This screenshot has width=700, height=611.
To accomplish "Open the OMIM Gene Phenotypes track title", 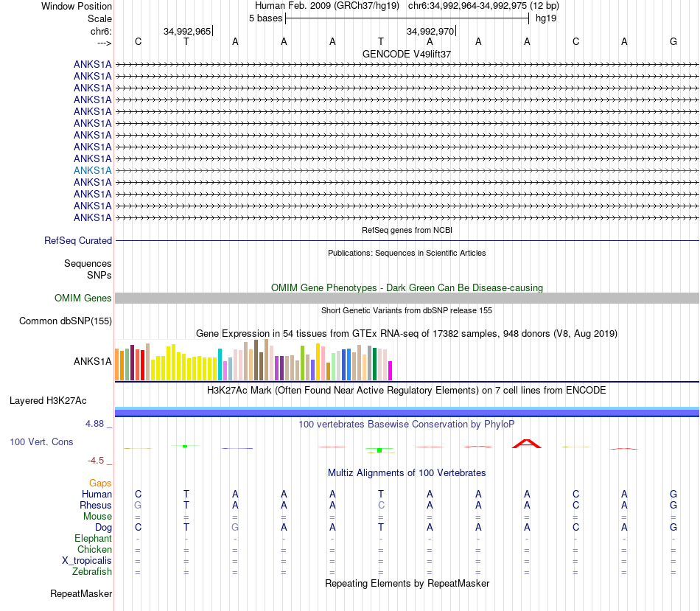I will 407,288.
